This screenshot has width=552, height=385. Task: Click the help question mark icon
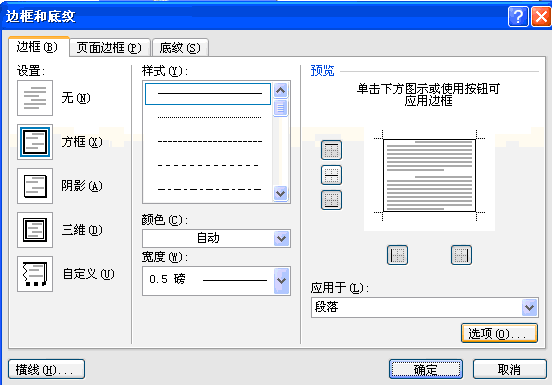(518, 16)
